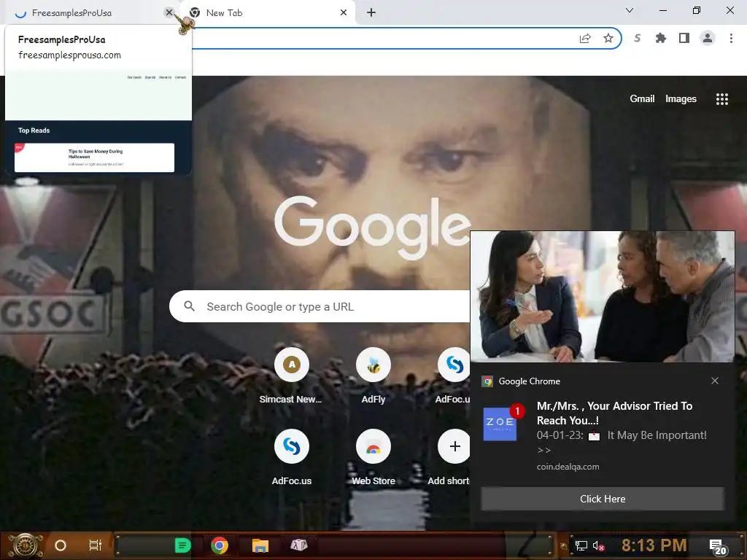Click the share this page icon
This screenshot has width=747, height=560.
coord(585,38)
